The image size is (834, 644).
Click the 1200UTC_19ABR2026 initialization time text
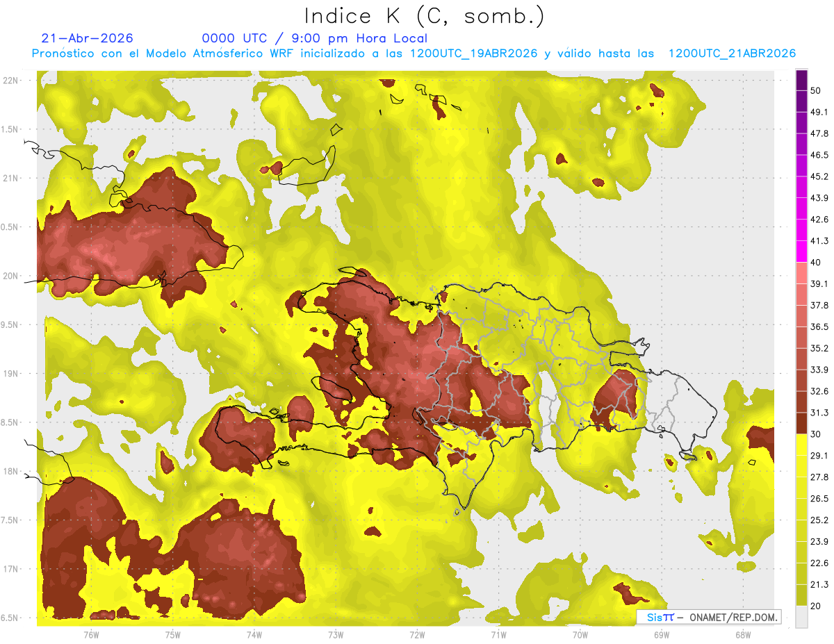pos(474,53)
